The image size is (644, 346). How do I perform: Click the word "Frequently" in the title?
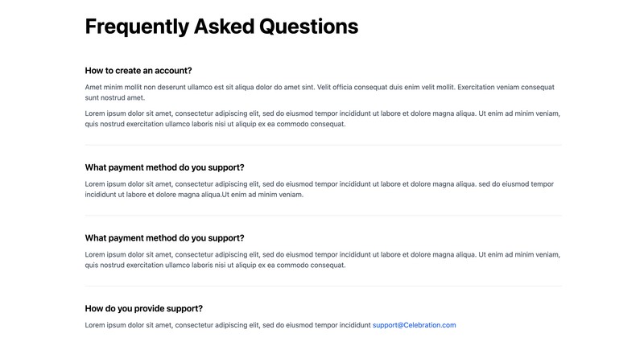point(137,27)
